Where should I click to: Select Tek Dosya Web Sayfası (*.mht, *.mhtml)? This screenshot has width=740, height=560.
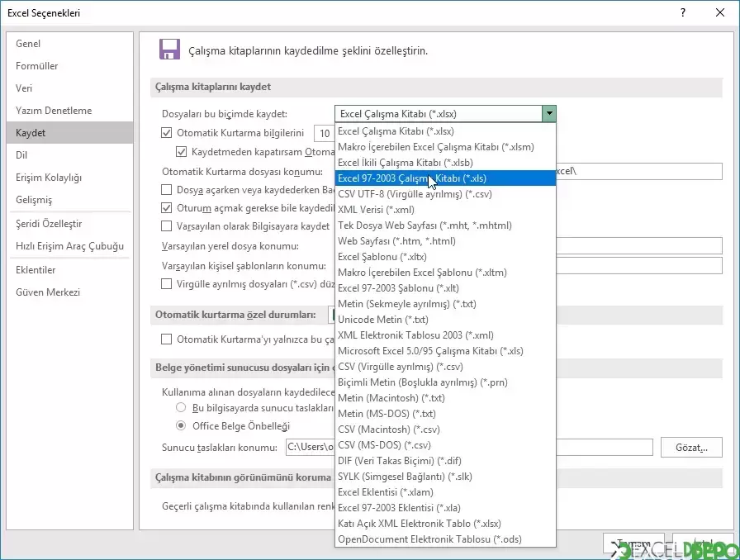445,225
